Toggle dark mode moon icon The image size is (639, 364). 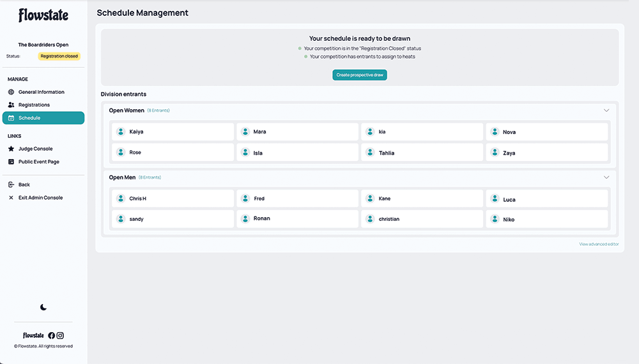tap(43, 307)
